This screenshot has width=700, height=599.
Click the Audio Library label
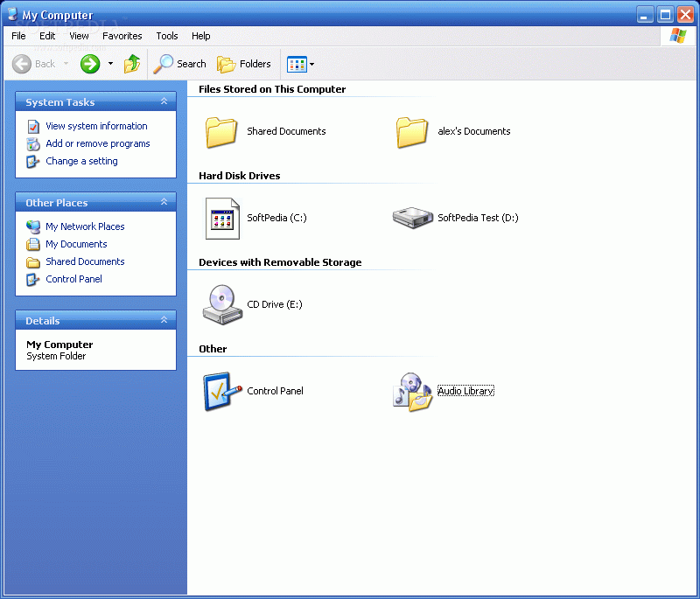point(465,391)
